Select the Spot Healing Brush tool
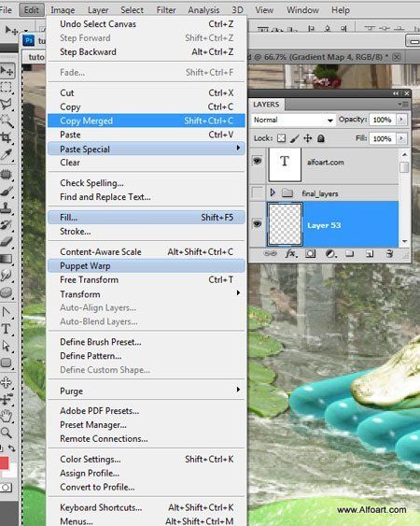Viewport: 420px width, 526px height. tap(6, 175)
